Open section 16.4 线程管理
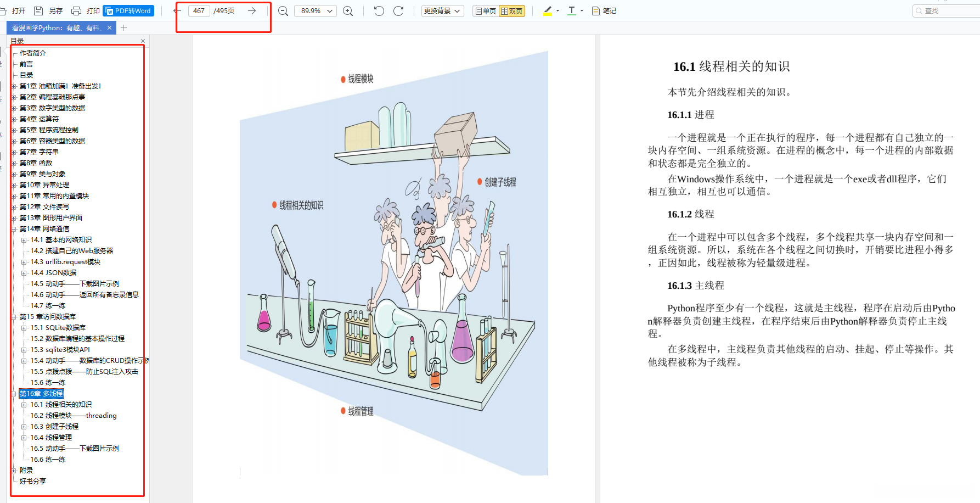 point(51,438)
